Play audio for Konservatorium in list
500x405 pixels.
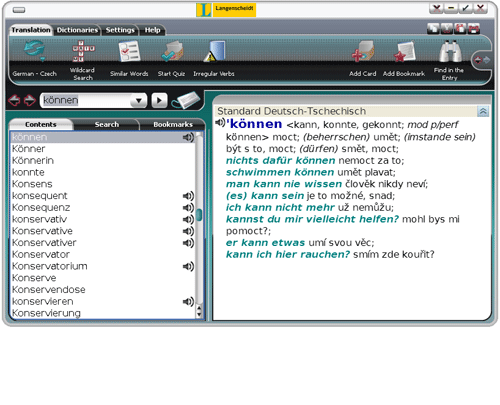(x=188, y=266)
